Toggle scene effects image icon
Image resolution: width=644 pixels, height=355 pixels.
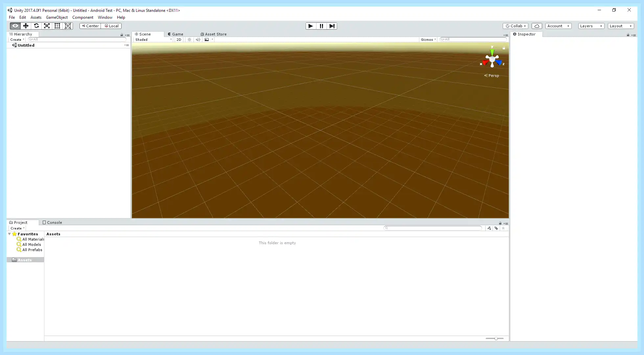(207, 39)
